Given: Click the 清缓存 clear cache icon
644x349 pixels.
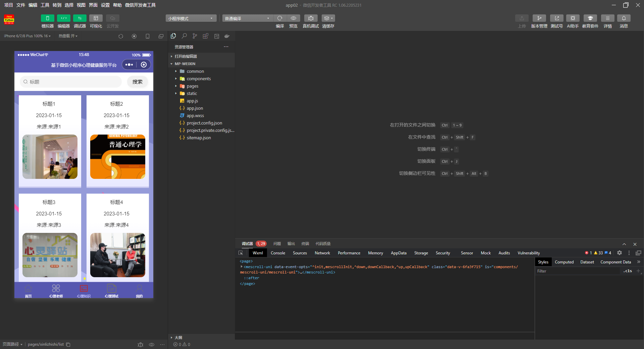Looking at the screenshot, I should pyautogui.click(x=328, y=18).
